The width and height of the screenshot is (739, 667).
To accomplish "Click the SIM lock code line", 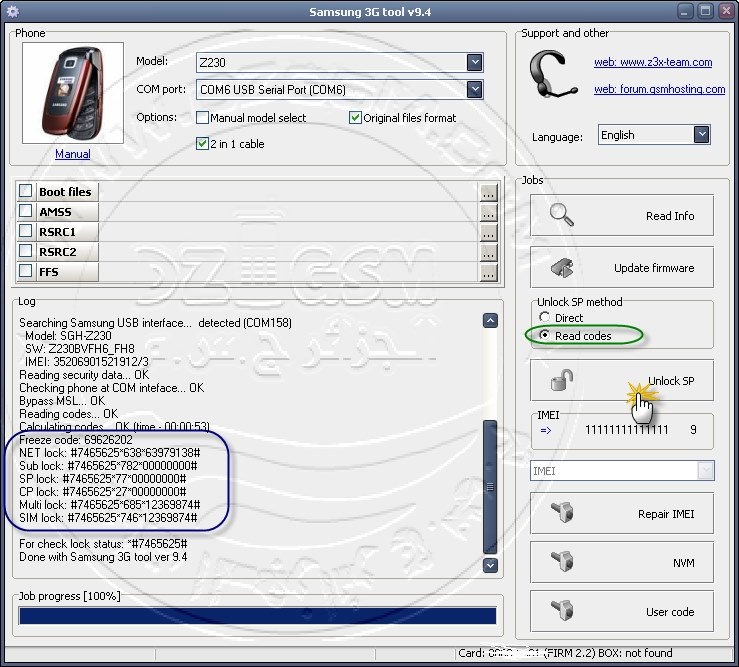I will [108, 518].
